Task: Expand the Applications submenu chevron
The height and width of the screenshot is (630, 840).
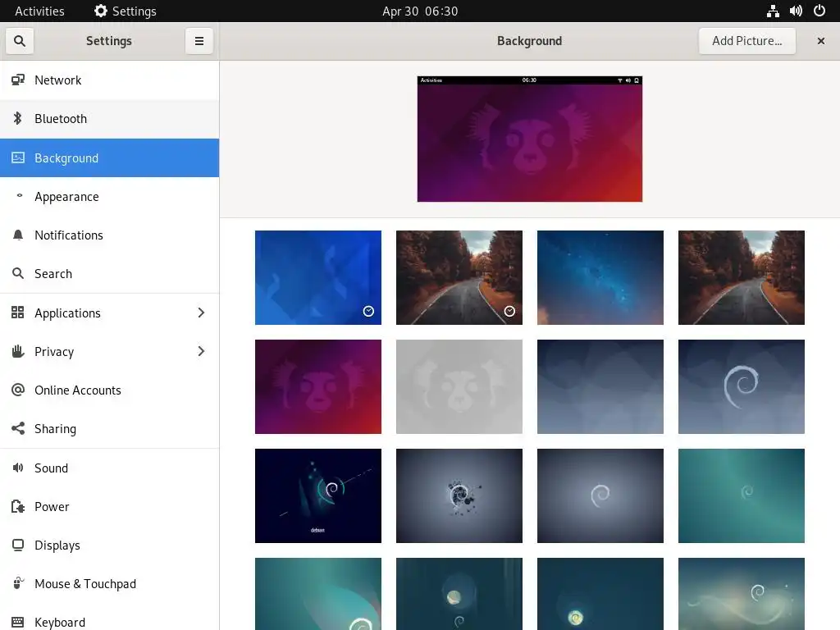Action: (x=201, y=313)
